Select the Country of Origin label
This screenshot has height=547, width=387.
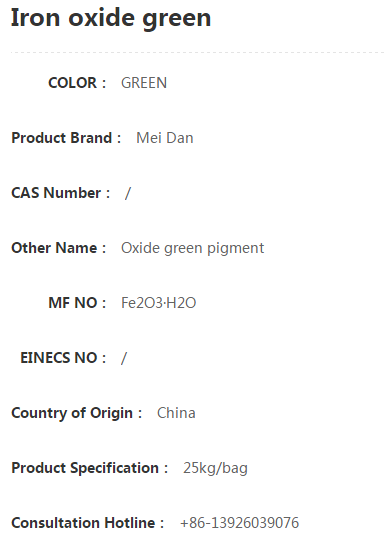pos(76,413)
